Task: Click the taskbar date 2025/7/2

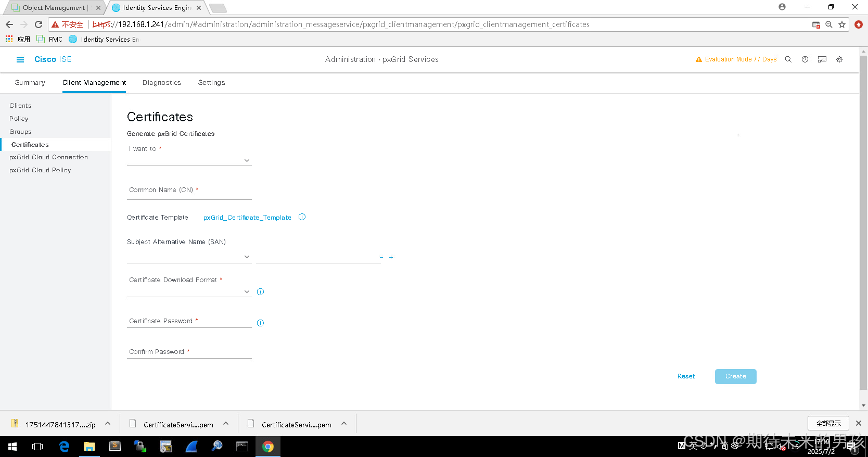Action: (821, 452)
